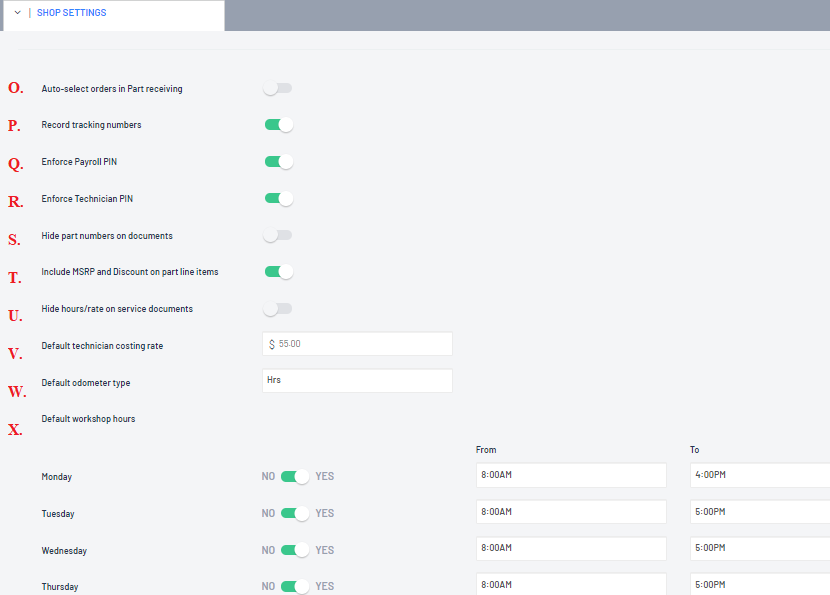The width and height of the screenshot is (830, 595).
Task: Click the Monday row label
Action: click(x=57, y=477)
